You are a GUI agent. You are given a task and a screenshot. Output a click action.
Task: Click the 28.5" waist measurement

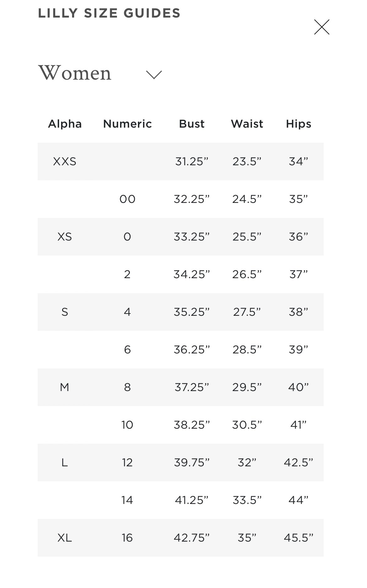click(x=247, y=350)
